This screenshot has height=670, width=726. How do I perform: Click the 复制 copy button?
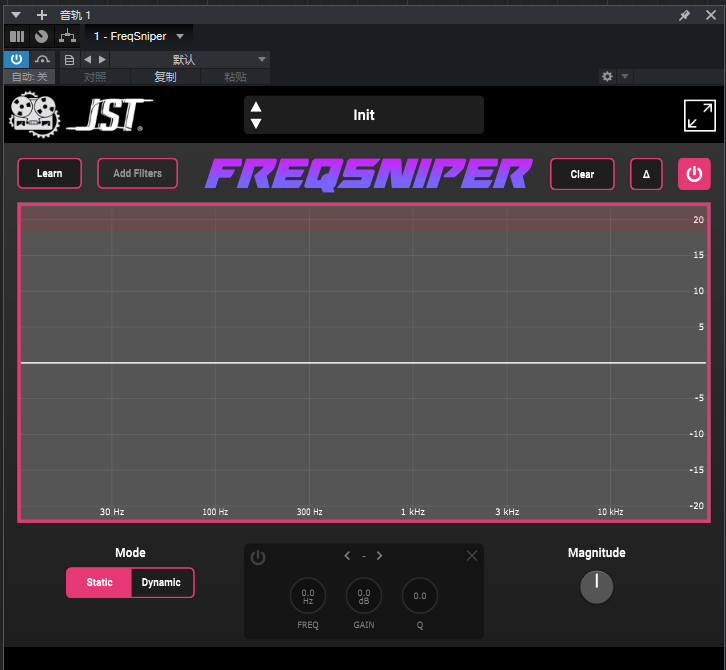(x=165, y=77)
